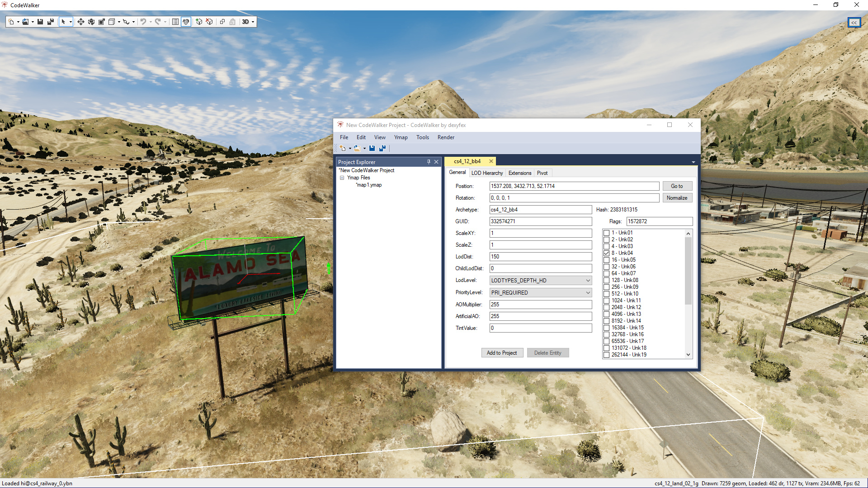The image size is (868, 488).
Task: Select the Scale tool in toolbar
Action: (x=102, y=22)
